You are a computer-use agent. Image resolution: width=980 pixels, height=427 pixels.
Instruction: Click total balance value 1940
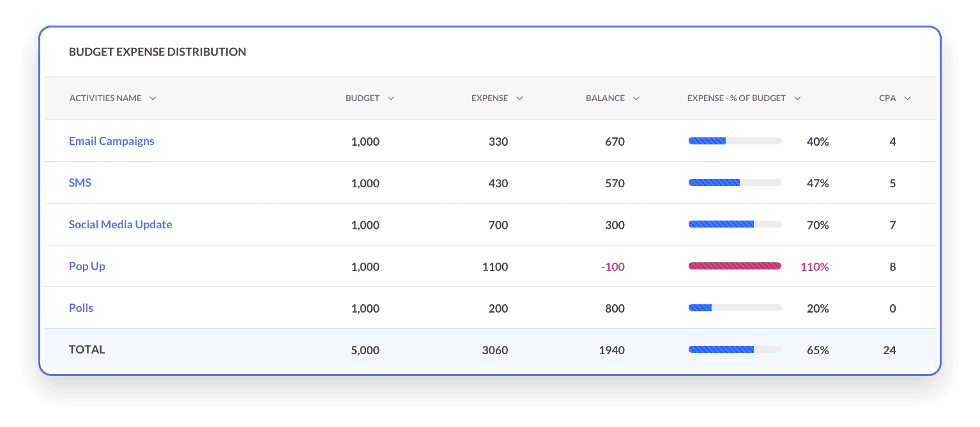[611, 350]
